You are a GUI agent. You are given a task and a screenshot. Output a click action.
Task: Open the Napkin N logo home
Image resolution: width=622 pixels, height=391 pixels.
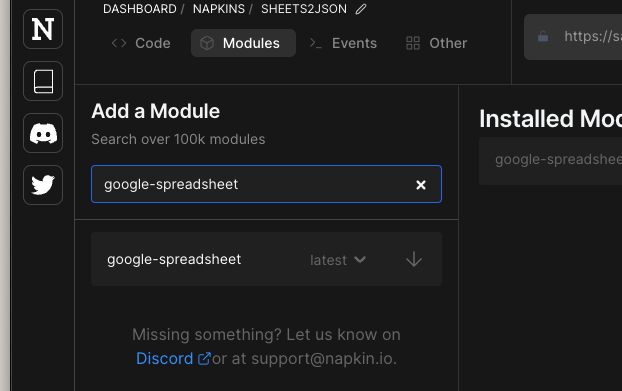pyautogui.click(x=43, y=29)
